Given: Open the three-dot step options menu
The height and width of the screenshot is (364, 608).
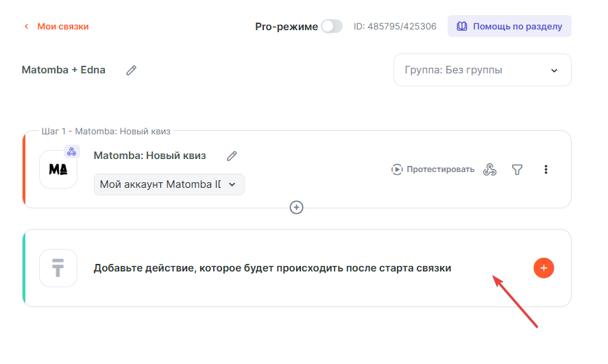Looking at the screenshot, I should (x=546, y=169).
